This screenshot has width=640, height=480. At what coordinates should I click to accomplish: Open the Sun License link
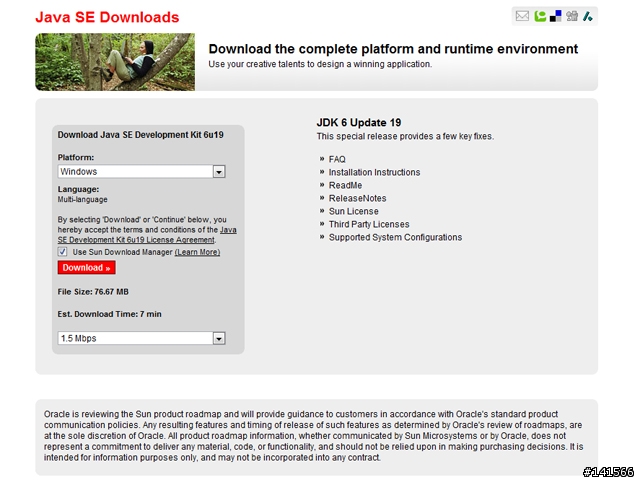353,211
